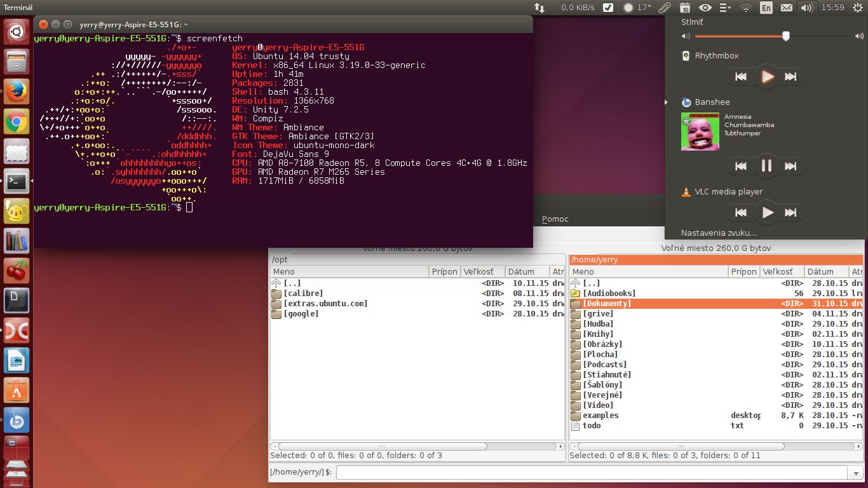Select the todo txt file

(716, 426)
